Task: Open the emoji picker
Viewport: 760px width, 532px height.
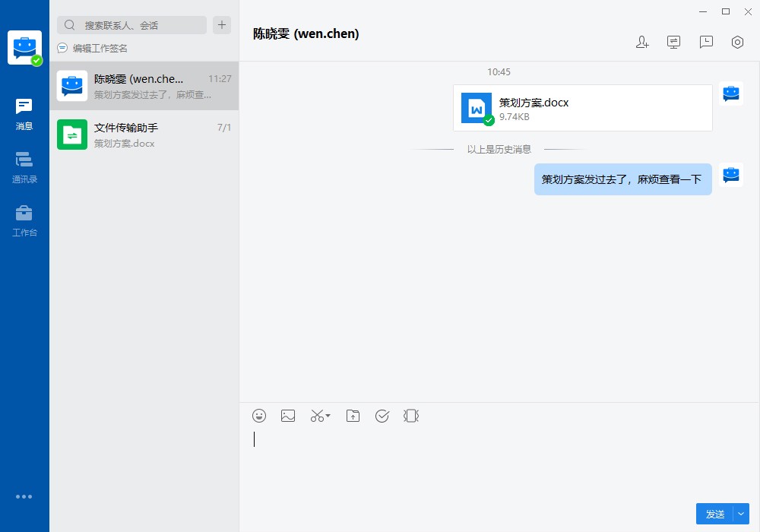Action: pos(259,416)
